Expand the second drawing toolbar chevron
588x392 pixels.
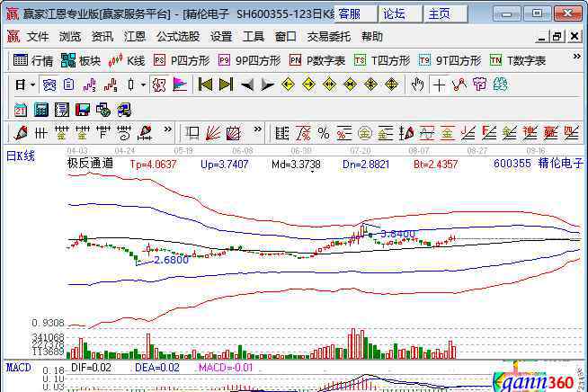(x=258, y=129)
